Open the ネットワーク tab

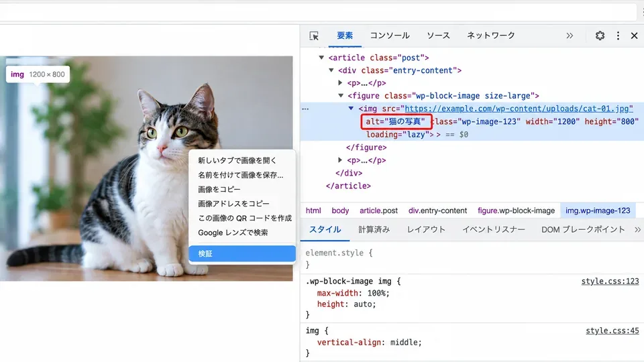coord(491,36)
